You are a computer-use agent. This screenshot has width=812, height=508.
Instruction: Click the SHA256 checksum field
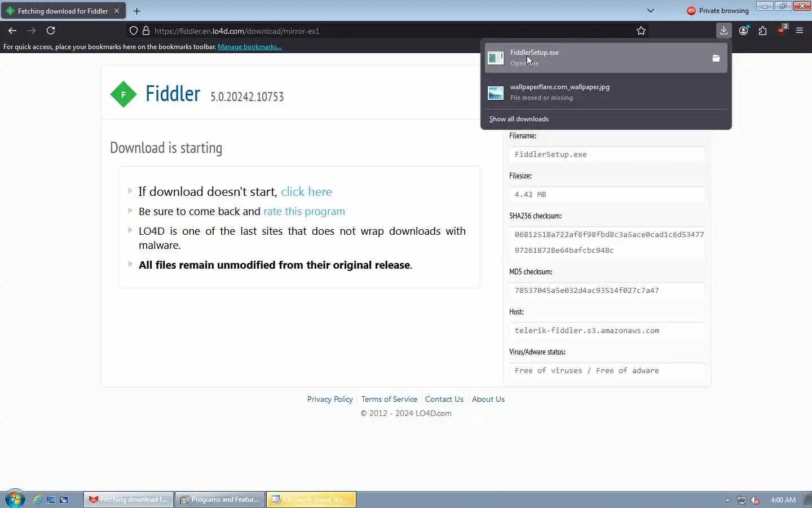[x=607, y=242]
